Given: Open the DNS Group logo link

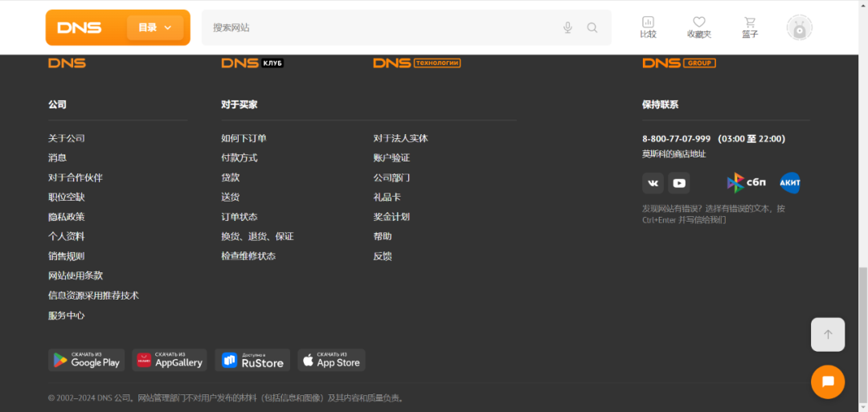Looking at the screenshot, I should [679, 63].
